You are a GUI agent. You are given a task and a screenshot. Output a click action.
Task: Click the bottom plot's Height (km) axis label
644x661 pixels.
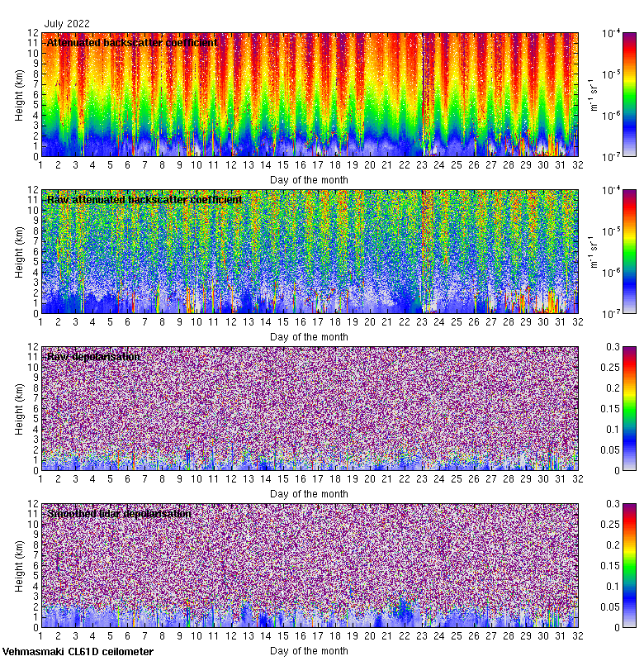(x=20, y=565)
